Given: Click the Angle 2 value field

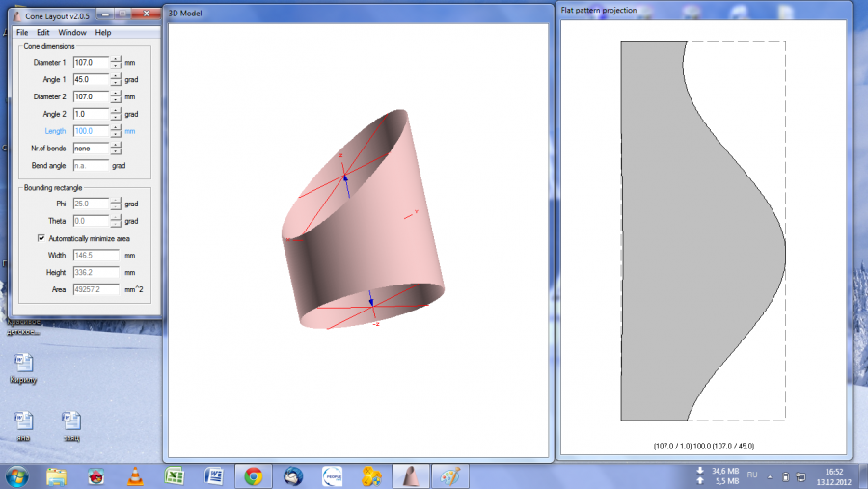Looking at the screenshot, I should point(91,114).
